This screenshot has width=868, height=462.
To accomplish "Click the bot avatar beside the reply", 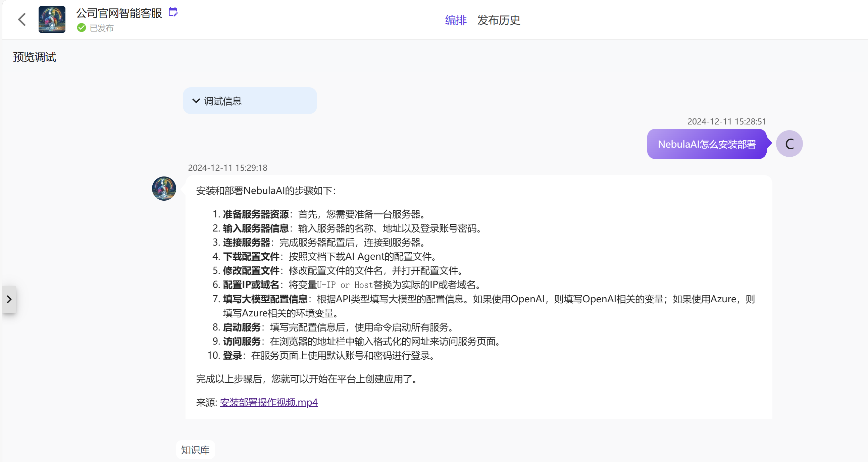I will 164,189.
